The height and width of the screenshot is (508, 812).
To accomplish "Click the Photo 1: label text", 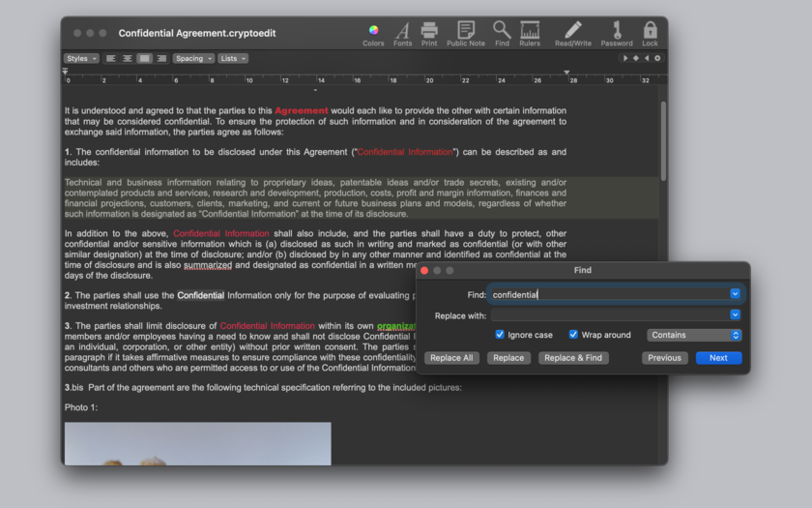I will click(81, 407).
